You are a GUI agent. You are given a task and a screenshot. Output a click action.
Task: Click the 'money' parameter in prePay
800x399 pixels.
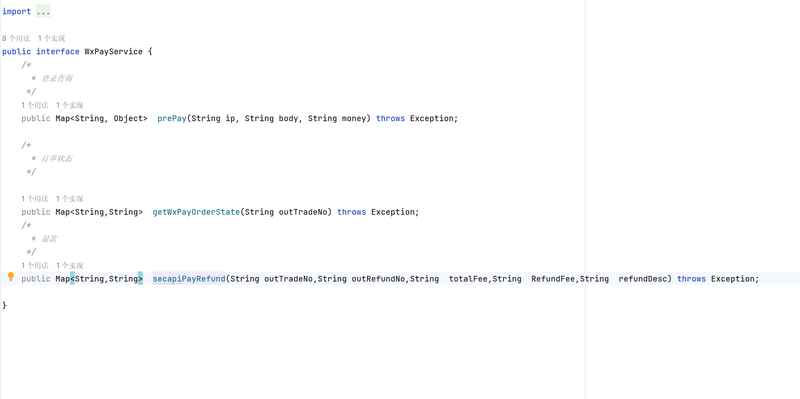coord(354,118)
